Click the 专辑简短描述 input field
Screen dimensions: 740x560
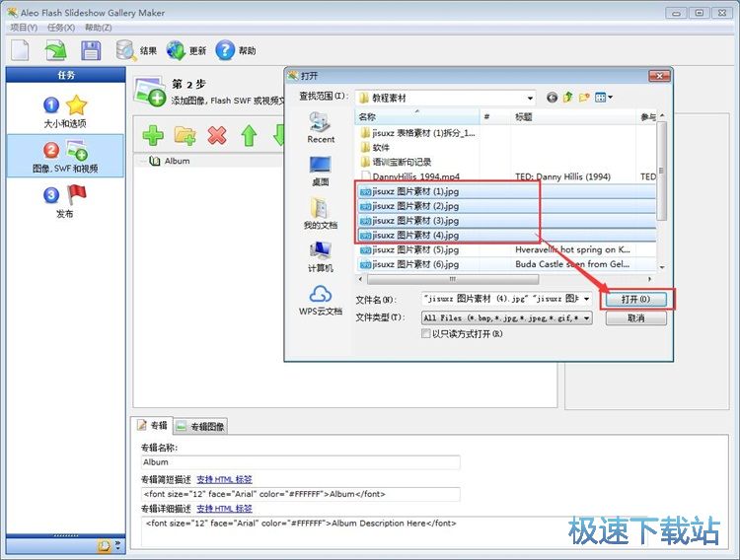tap(300, 494)
